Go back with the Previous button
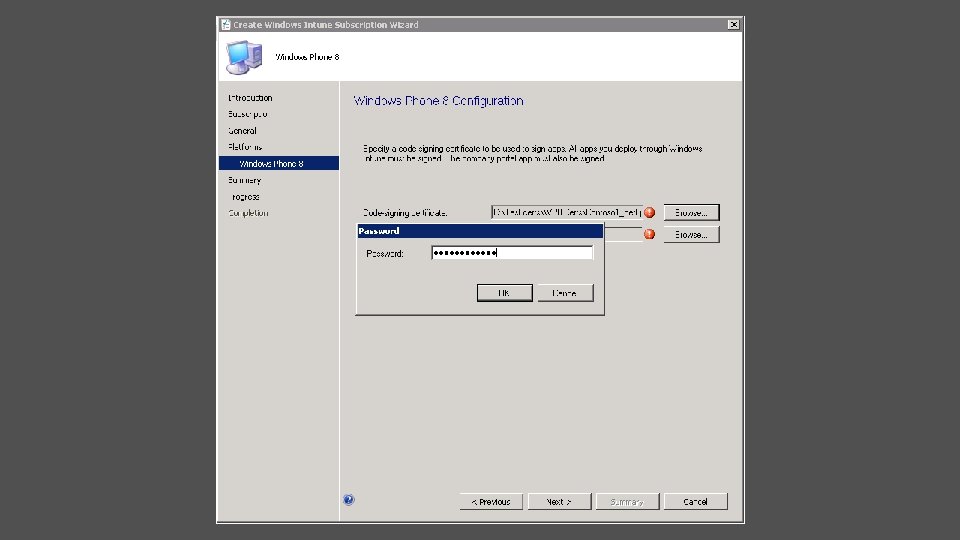Viewport: 960px width, 540px height. point(491,501)
